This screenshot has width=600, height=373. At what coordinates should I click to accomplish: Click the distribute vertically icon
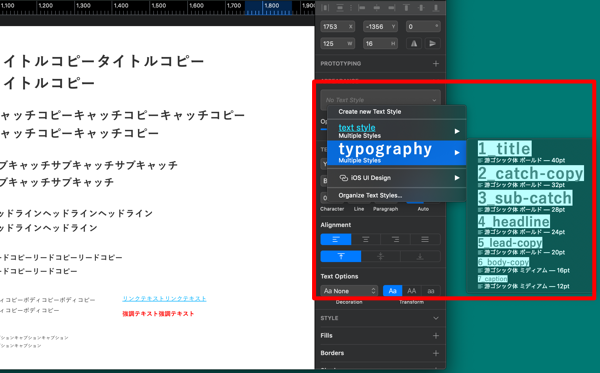pyautogui.click(x=340, y=8)
